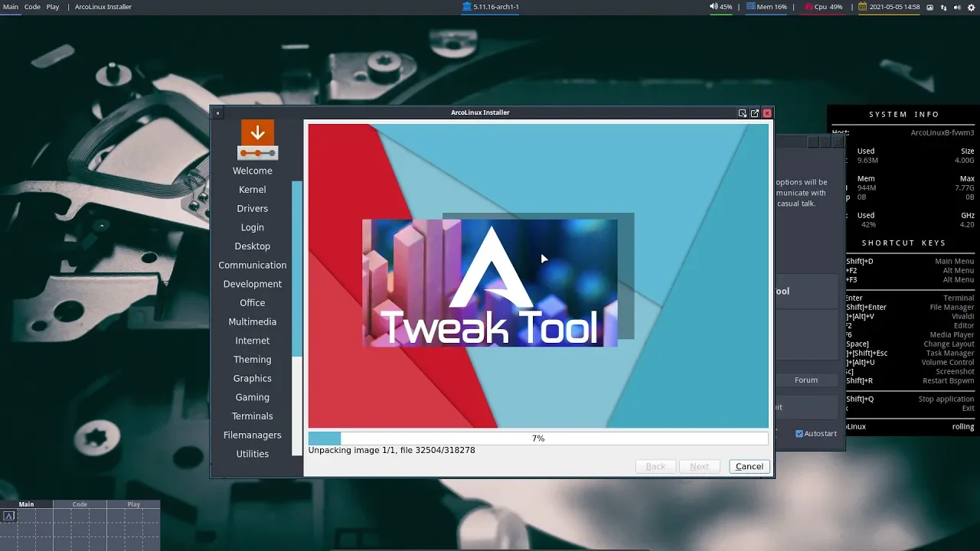This screenshot has height=551, width=980.
Task: Click the magnifier icon in installer titlebar
Action: [x=742, y=112]
